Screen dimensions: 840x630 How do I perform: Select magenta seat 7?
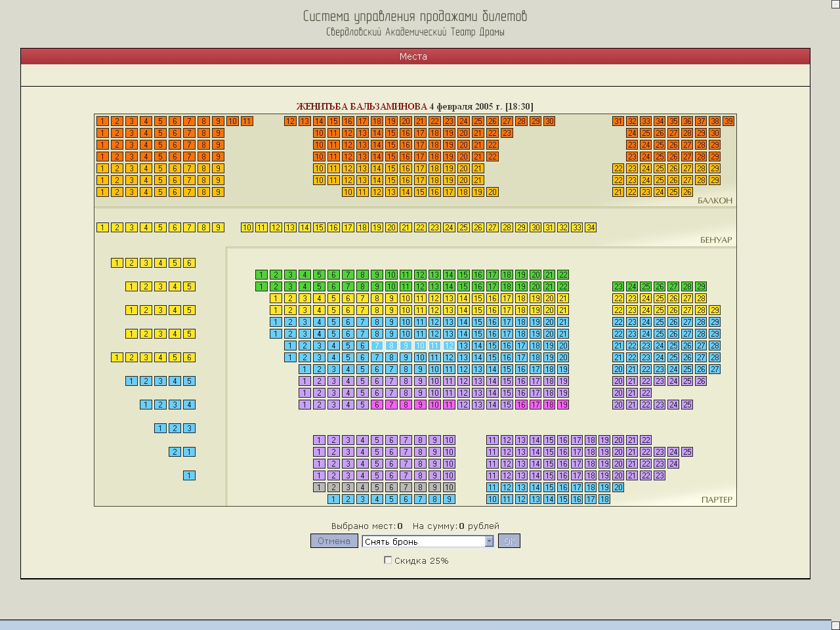(391, 405)
